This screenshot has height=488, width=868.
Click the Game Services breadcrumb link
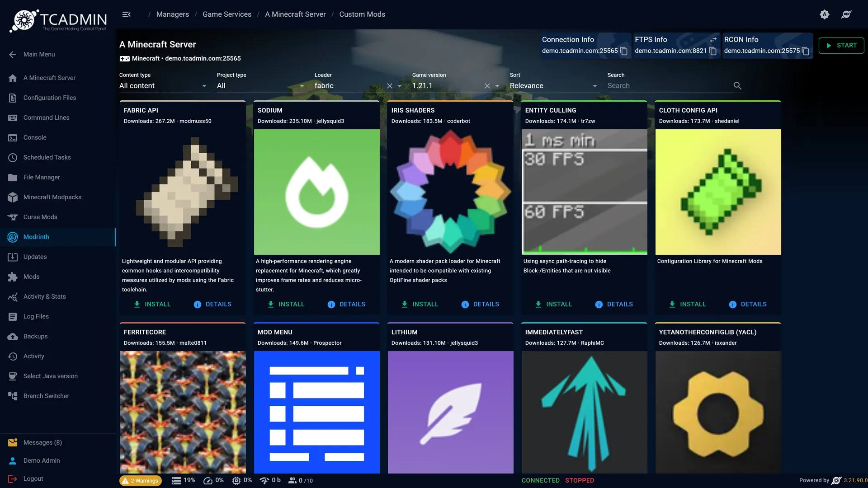click(x=227, y=14)
